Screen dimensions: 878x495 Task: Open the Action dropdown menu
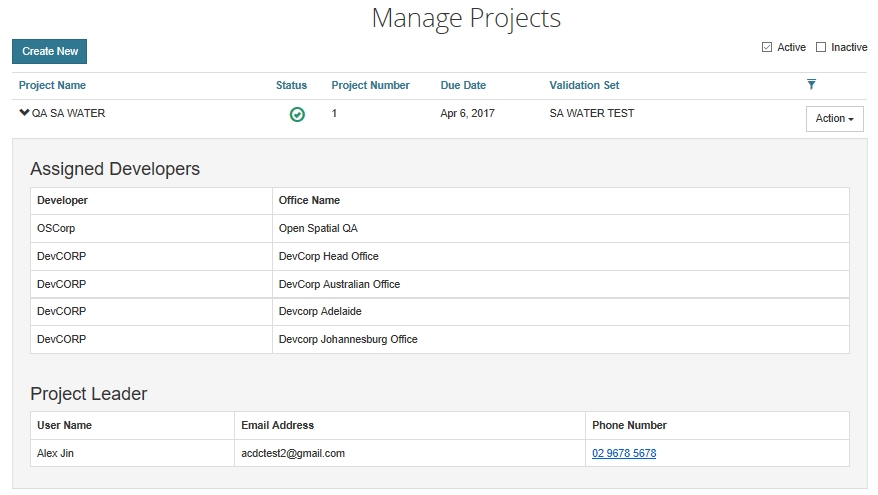[x=834, y=119]
